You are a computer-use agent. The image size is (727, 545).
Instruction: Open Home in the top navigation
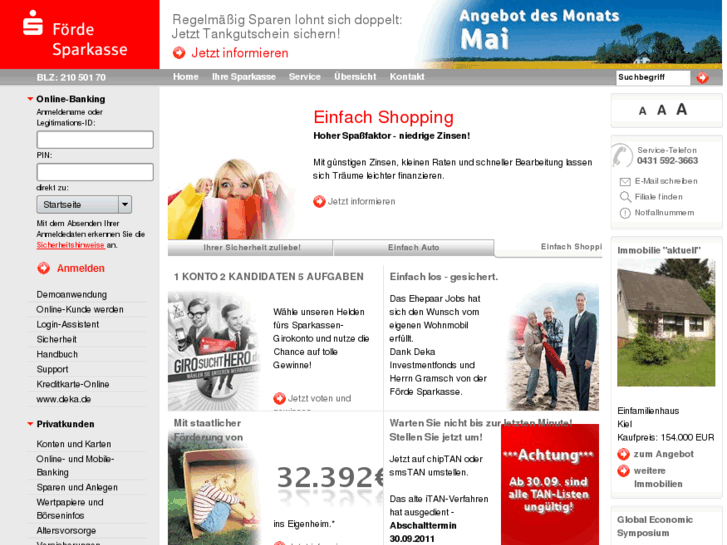click(185, 77)
